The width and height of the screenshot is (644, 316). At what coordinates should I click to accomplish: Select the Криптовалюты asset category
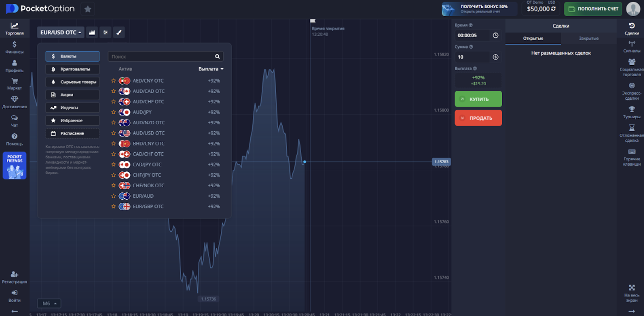(x=72, y=69)
